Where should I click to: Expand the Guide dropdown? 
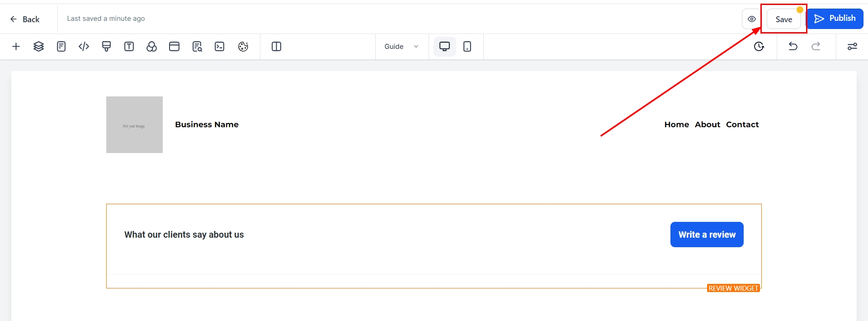click(x=401, y=47)
